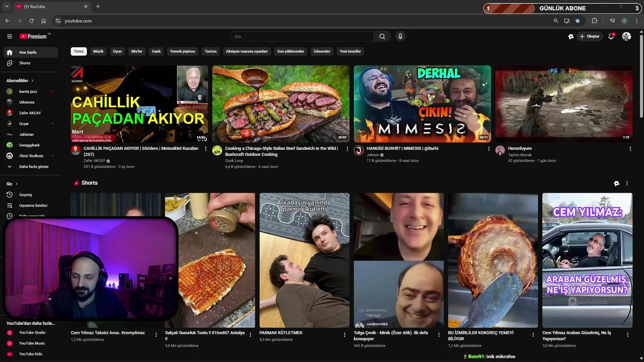This screenshot has height=362, width=644.
Task: Click the Ana Sayfa home icon
Action: pos(10,52)
